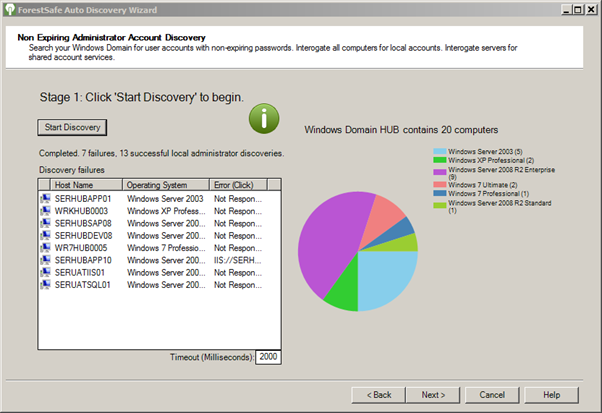602x413 pixels.
Task: Close the ForestSafe wizard window
Action: pos(591,9)
